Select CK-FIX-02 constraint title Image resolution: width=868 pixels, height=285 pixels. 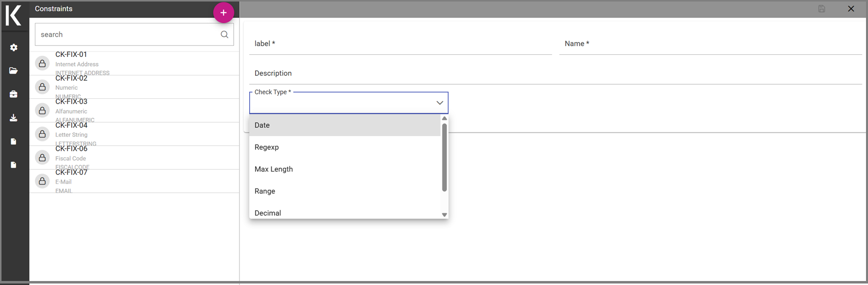71,78
